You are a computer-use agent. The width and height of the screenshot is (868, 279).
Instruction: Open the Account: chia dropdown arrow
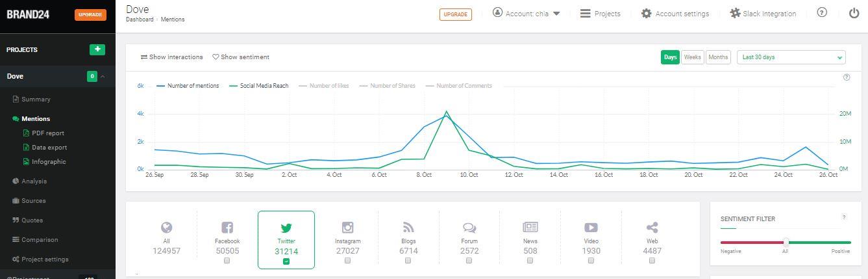click(x=556, y=13)
